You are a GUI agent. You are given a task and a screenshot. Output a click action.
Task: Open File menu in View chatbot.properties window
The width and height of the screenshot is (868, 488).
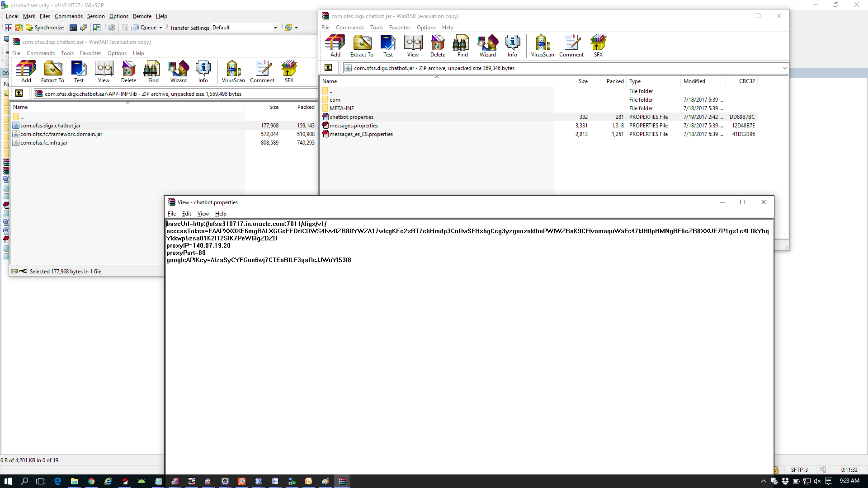[x=172, y=214]
